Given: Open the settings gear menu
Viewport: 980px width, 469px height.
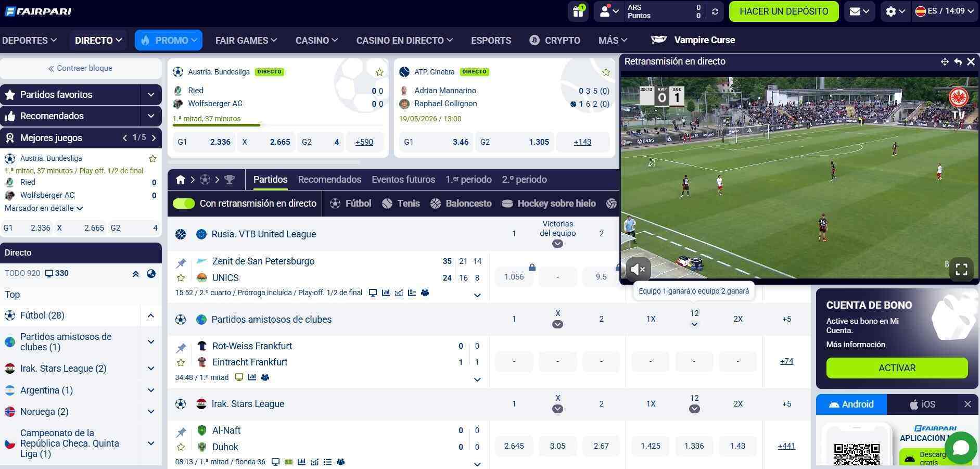Looking at the screenshot, I should pos(895,11).
